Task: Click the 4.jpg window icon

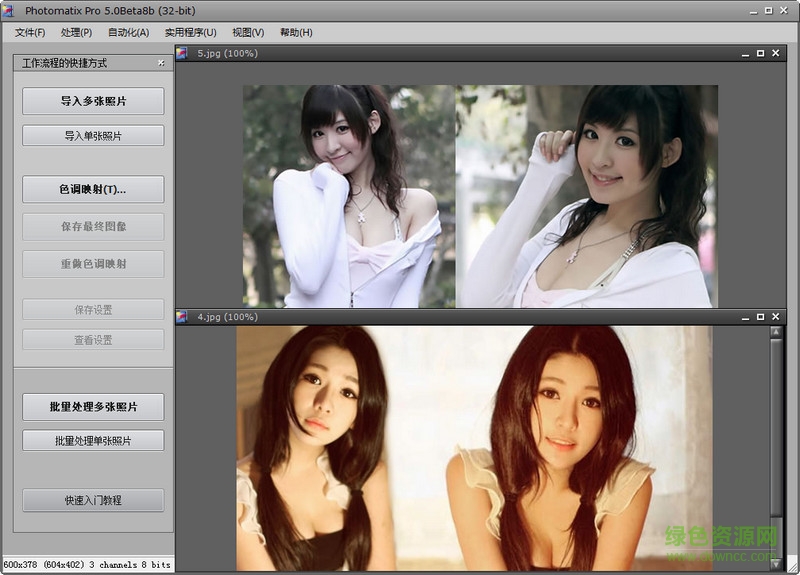Action: [182, 317]
